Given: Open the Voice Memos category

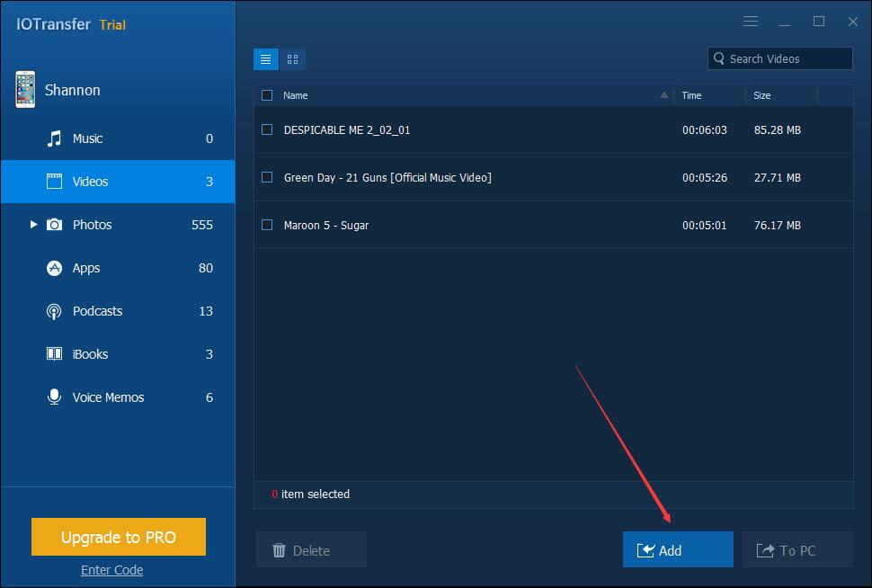Looking at the screenshot, I should coord(118,397).
